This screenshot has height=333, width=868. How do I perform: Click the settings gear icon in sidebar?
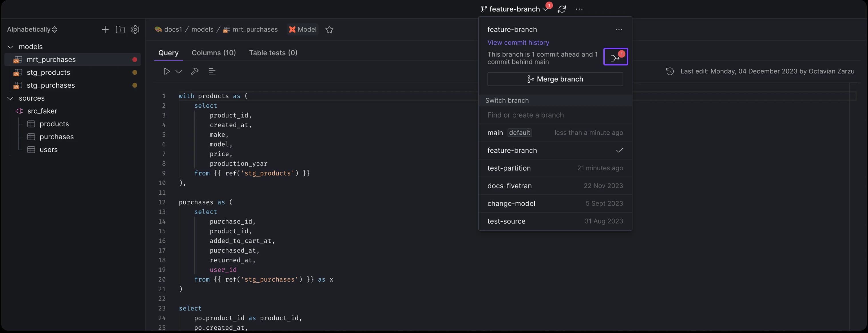(135, 29)
